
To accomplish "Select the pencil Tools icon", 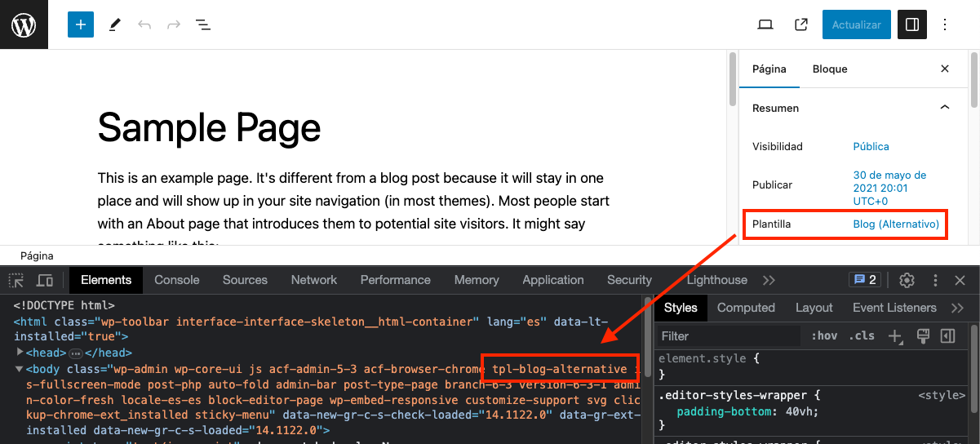I will click(114, 24).
